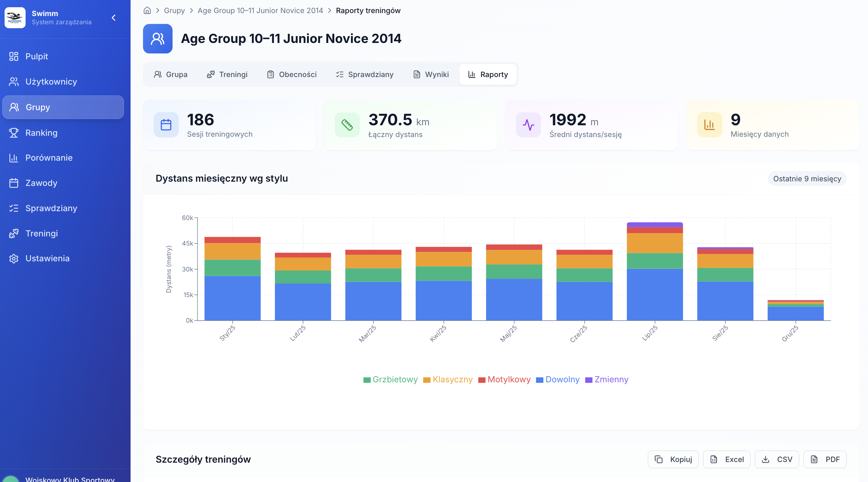Open the Zawody calendar icon
868x482 pixels.
tap(14, 183)
